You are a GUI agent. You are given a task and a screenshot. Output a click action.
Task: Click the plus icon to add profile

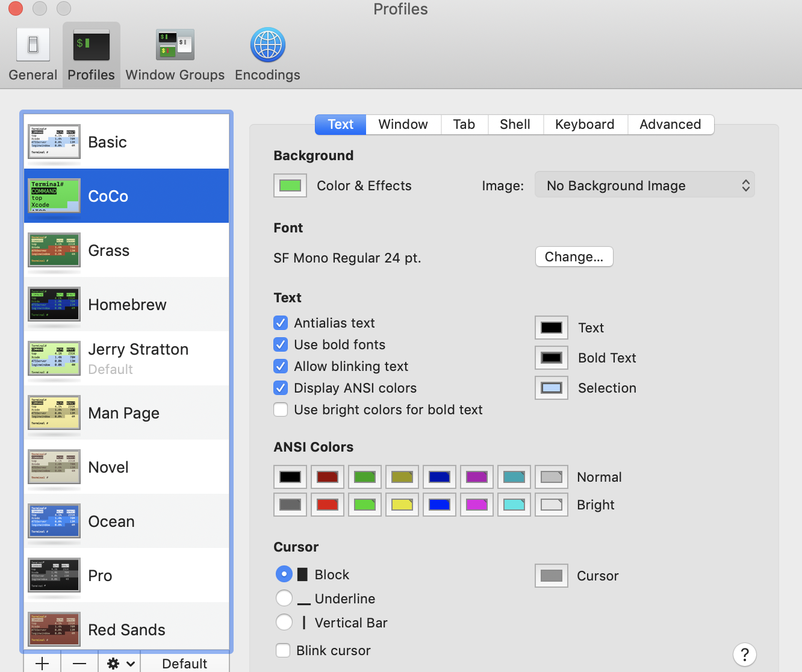[x=42, y=663]
